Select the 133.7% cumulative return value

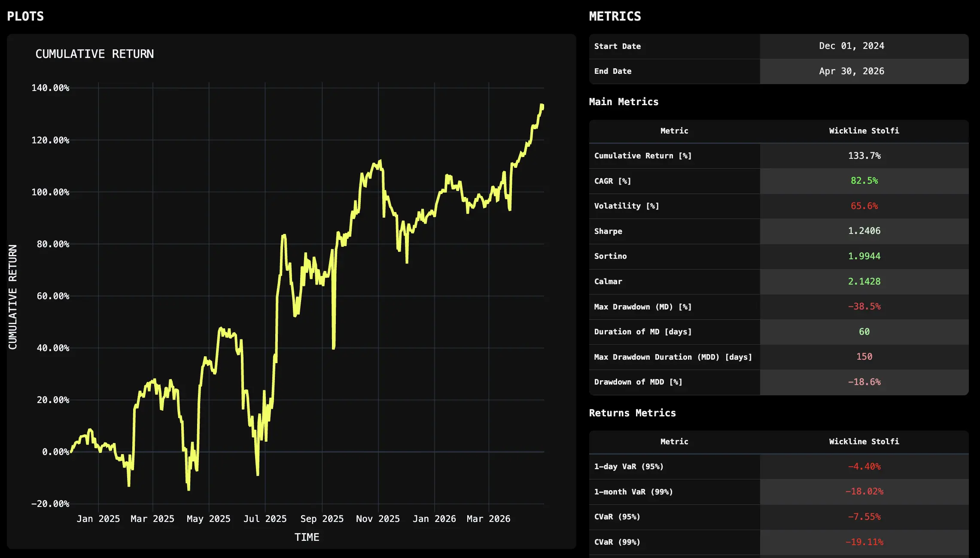tap(864, 156)
